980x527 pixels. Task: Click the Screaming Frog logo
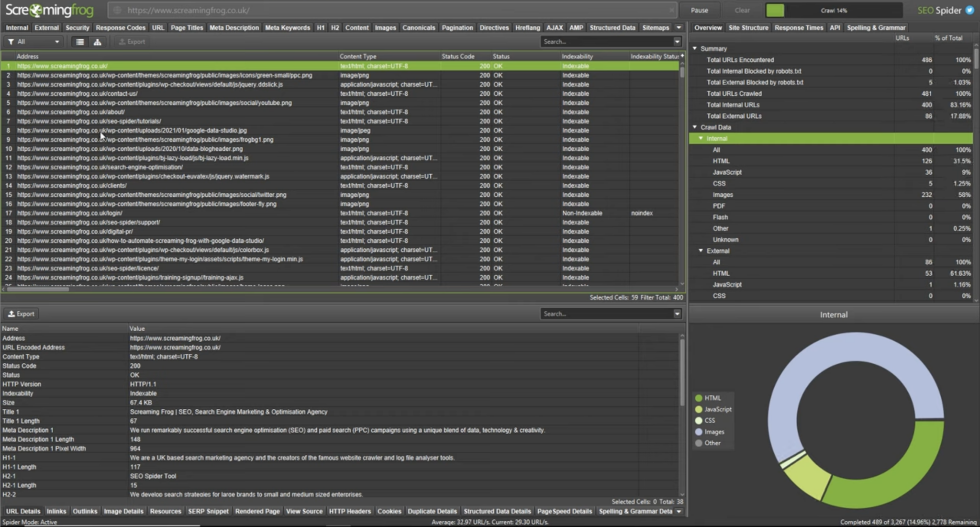(49, 10)
